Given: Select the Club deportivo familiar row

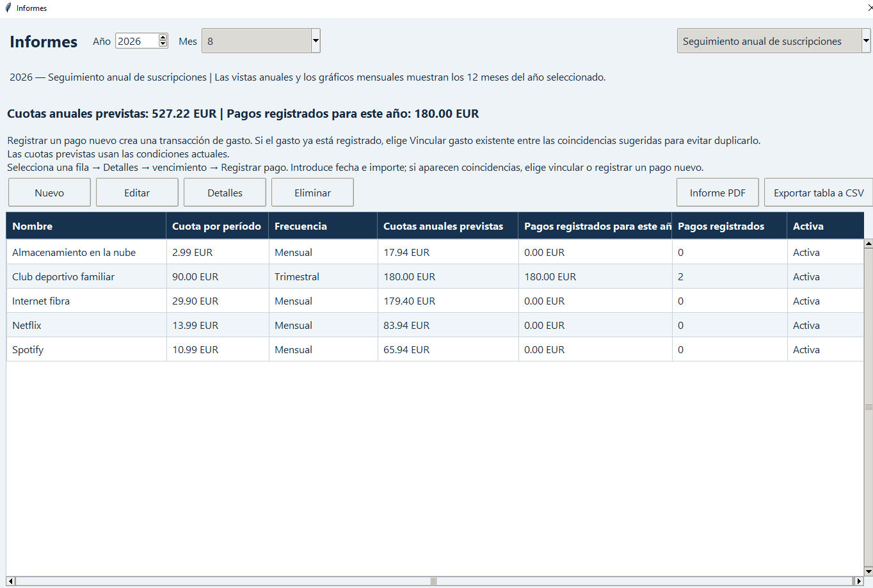Looking at the screenshot, I should (x=435, y=276).
